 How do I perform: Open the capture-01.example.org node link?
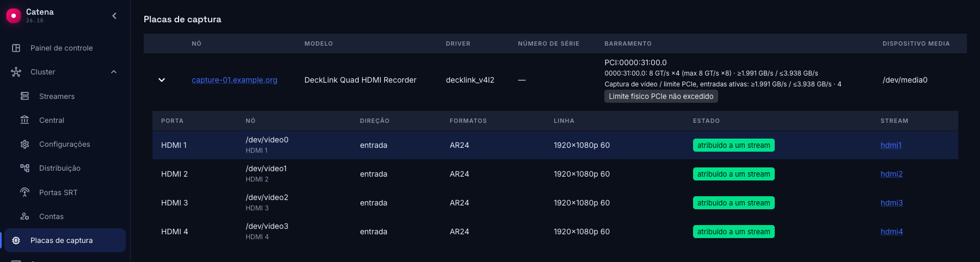coord(235,80)
